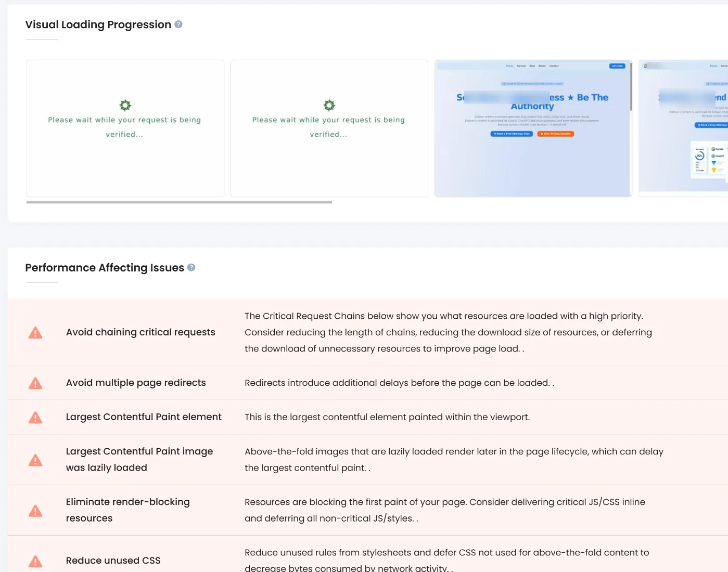Select warning icon for LCP image lazily loaded
728x572 pixels.
pos(35,460)
